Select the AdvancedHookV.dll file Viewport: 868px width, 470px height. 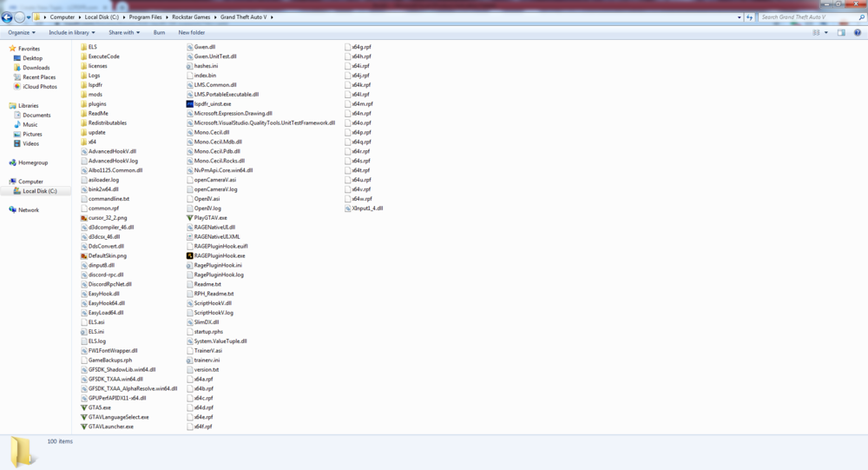point(112,151)
